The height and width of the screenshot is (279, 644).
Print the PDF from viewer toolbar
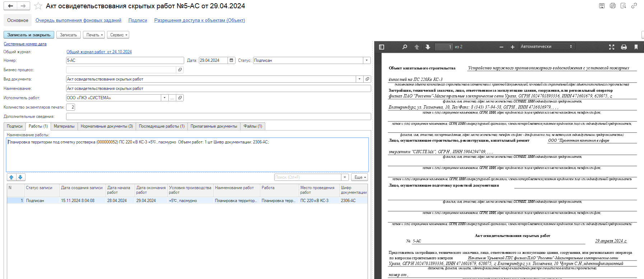[x=624, y=47]
